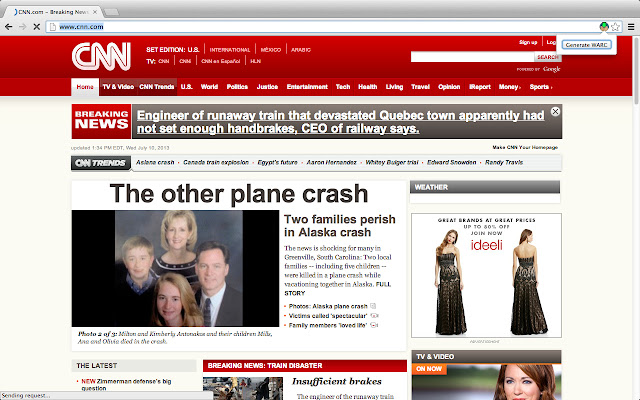Bookmark page with the star icon

point(616,27)
